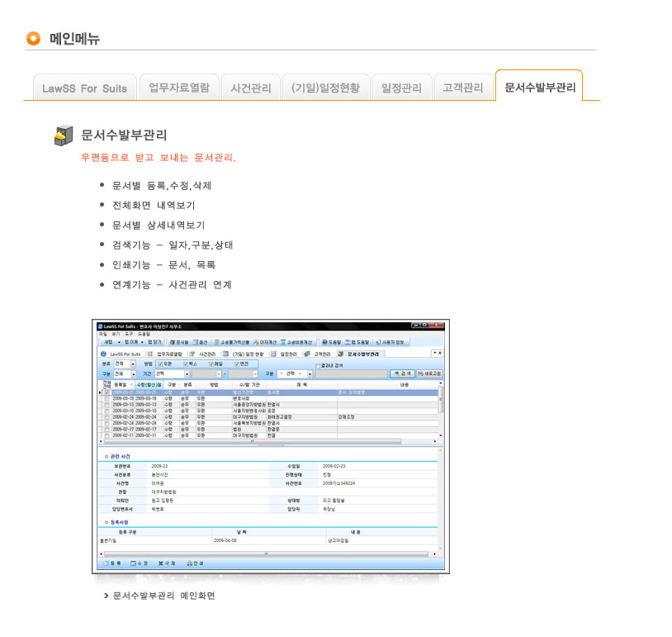Select 문서수발부관리 tab inside the app window
The height and width of the screenshot is (637, 672).
tap(359, 354)
